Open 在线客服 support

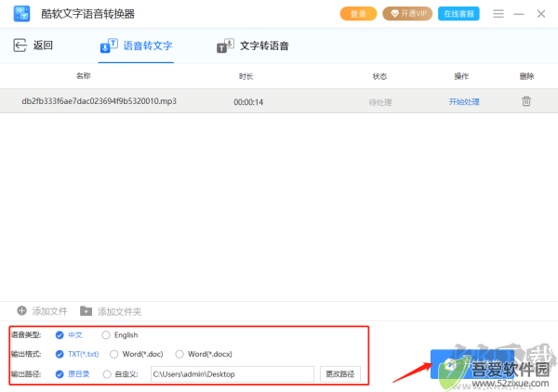coord(458,14)
